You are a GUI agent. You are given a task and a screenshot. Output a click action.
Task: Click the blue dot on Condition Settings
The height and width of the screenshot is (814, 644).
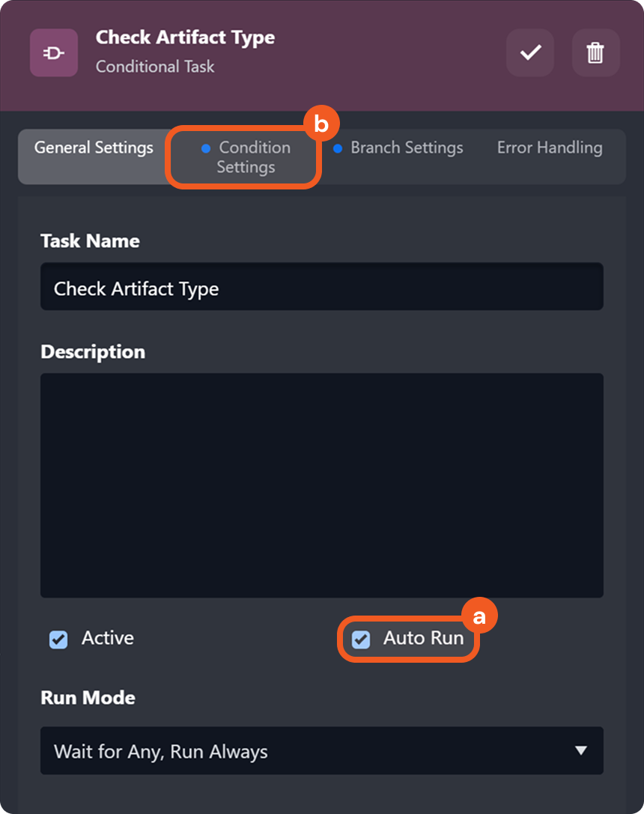[x=206, y=148]
